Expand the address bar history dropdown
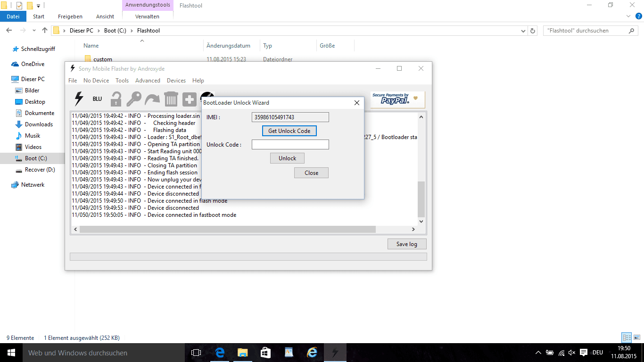The image size is (644, 362). tap(523, 31)
